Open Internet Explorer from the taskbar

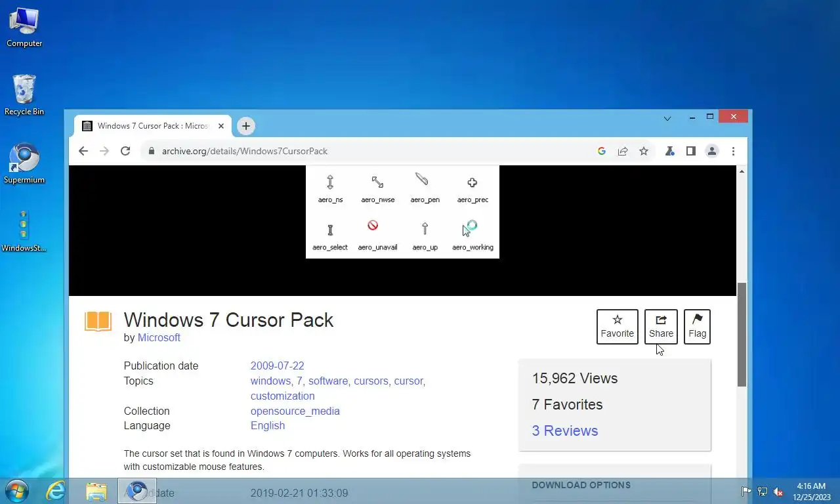(56, 491)
